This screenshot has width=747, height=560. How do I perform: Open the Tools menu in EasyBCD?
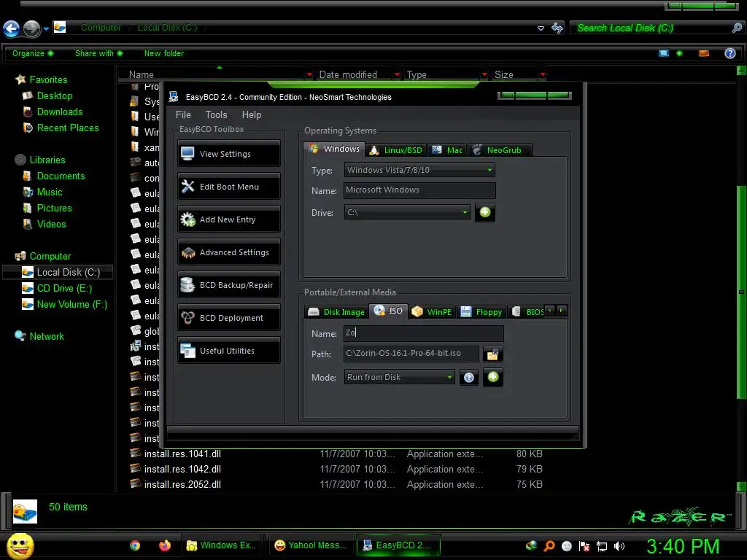(x=216, y=114)
